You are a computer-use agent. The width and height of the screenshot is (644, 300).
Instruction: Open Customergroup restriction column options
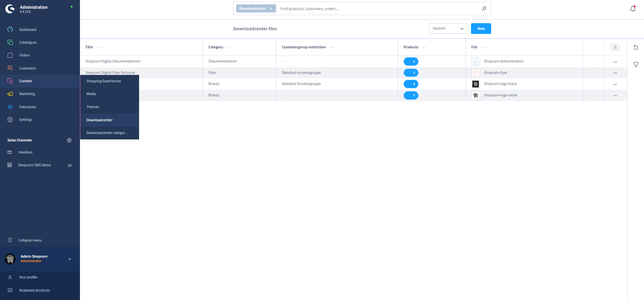click(x=332, y=47)
